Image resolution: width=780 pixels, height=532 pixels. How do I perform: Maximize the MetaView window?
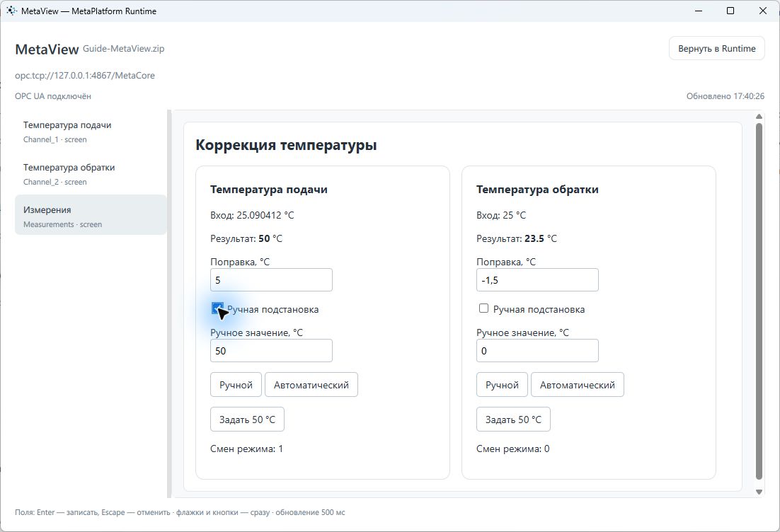pyautogui.click(x=730, y=11)
